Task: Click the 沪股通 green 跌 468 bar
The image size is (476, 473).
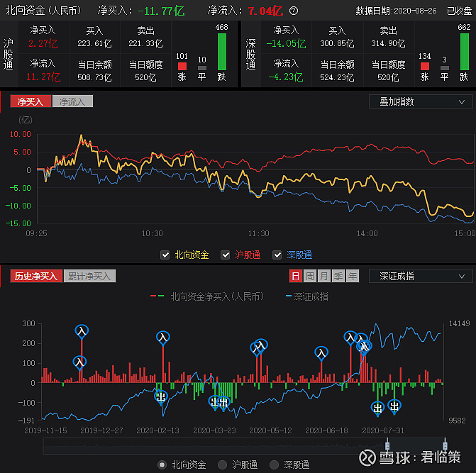Action: [222, 52]
